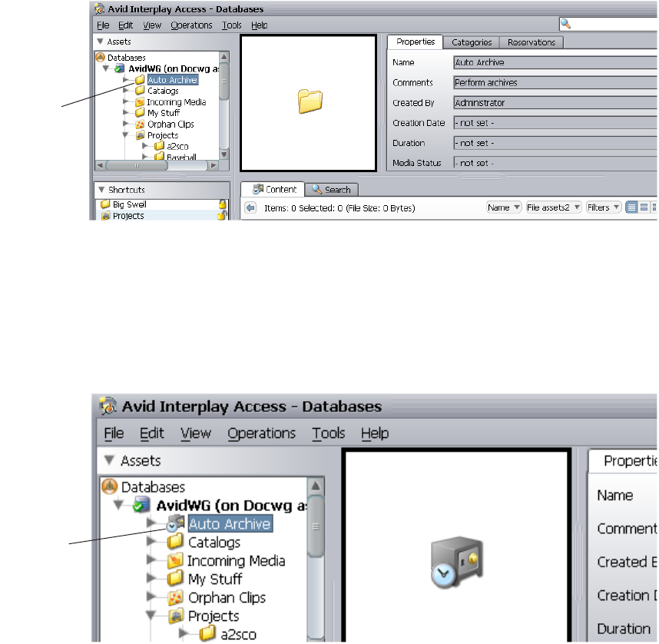Expand the Incoming Media node in top window
659x644 pixels.
coord(126,101)
